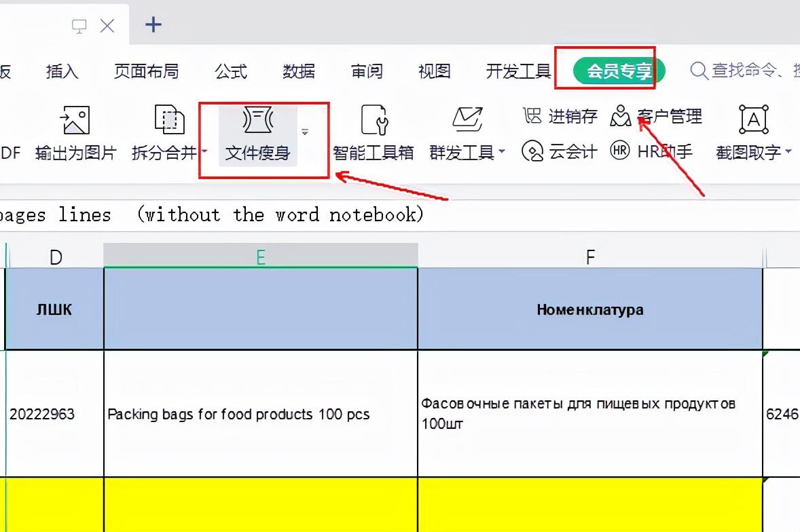Image resolution: width=800 pixels, height=532 pixels.
Task: Click the Mass Send tool (群发工具) icon
Action: click(x=467, y=119)
